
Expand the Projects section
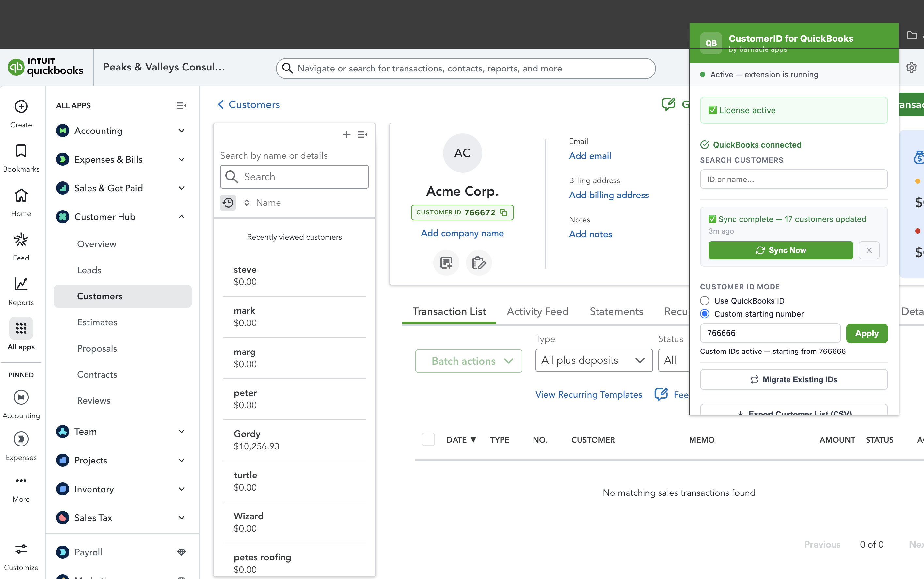(x=182, y=460)
